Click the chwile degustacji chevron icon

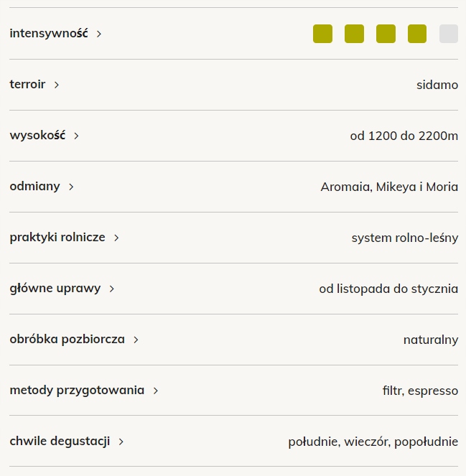(x=121, y=442)
